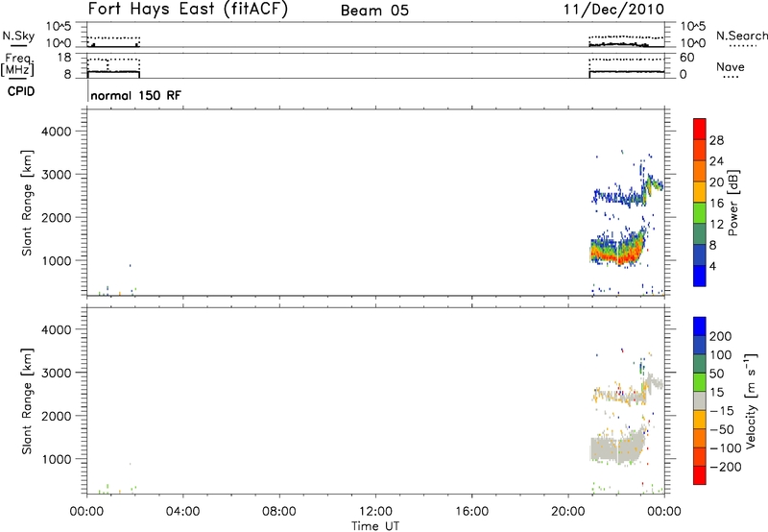Click the blue echo band near 2500 km in the power panel

pos(617,198)
